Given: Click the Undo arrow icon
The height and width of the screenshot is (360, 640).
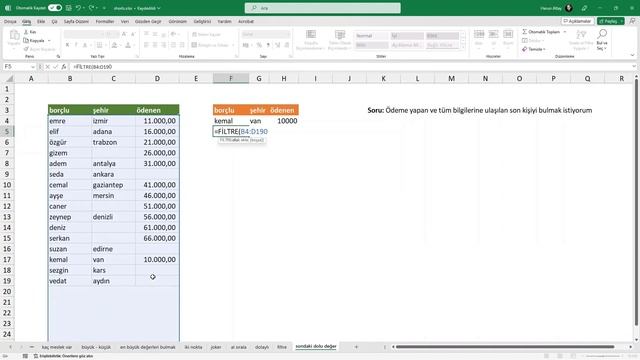Looking at the screenshot, I should coord(78,8).
